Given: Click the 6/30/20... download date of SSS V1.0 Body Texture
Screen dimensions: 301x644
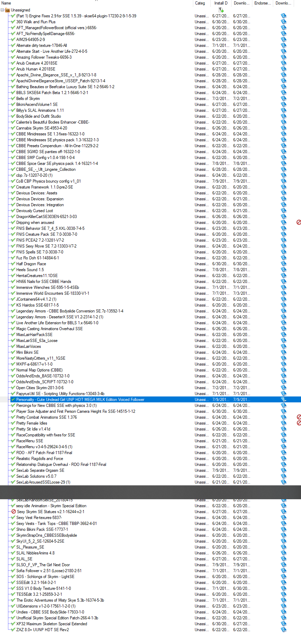Looking at the screenshot, I should [x=242, y=588].
